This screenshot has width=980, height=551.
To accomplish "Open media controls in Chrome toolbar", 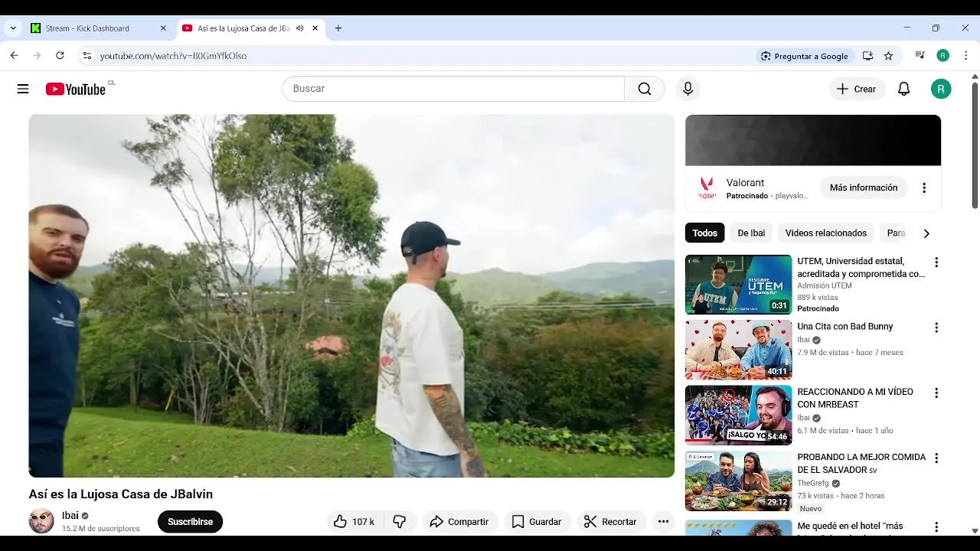I will point(920,56).
